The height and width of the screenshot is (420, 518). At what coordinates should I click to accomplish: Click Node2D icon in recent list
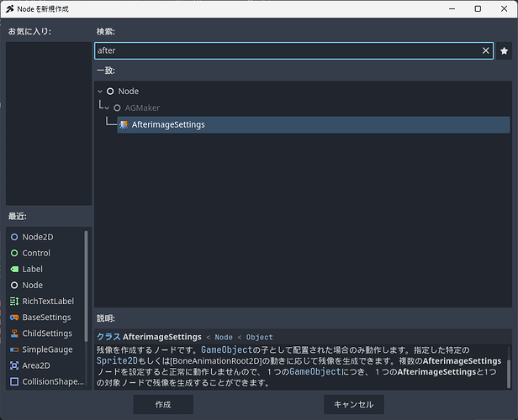pyautogui.click(x=14, y=237)
